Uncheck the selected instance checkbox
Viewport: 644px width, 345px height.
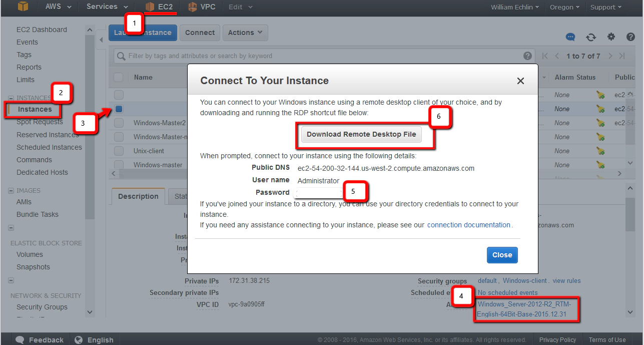(x=118, y=109)
